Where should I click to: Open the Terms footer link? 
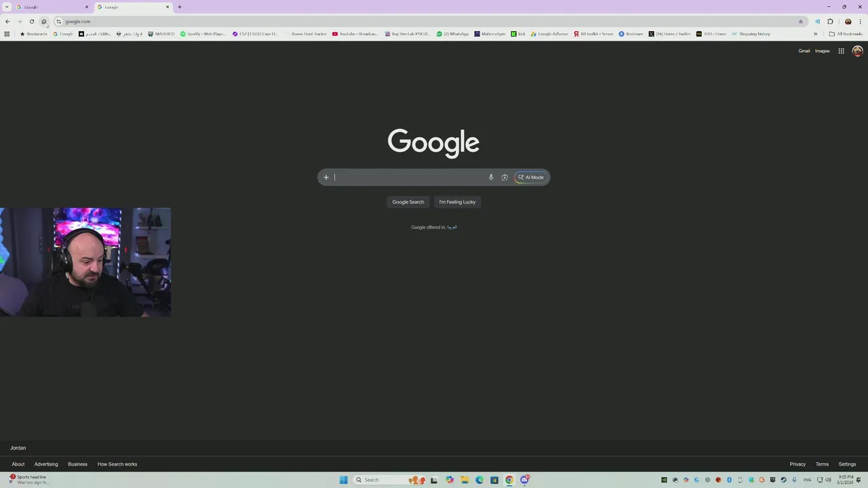point(822,464)
